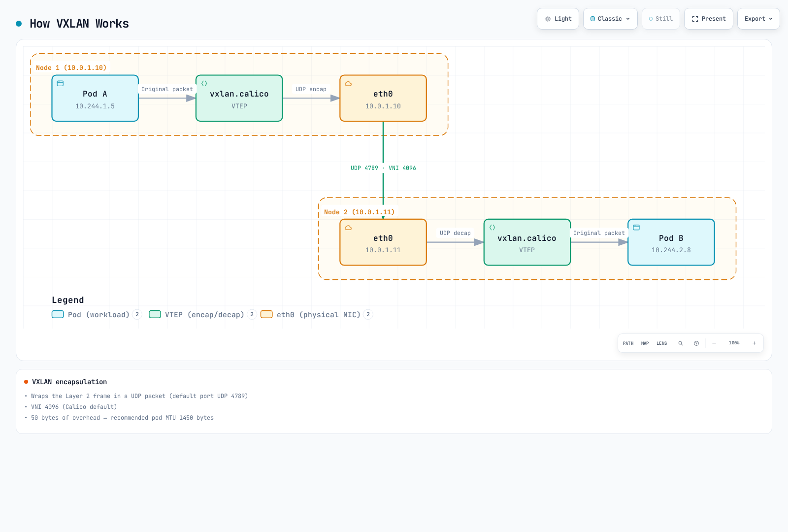
Task: Click the 'How VXLAN Works' title
Action: click(x=79, y=24)
